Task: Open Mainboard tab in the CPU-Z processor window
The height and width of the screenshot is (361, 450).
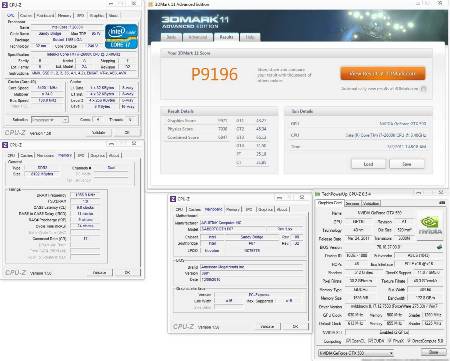Action: [45, 15]
